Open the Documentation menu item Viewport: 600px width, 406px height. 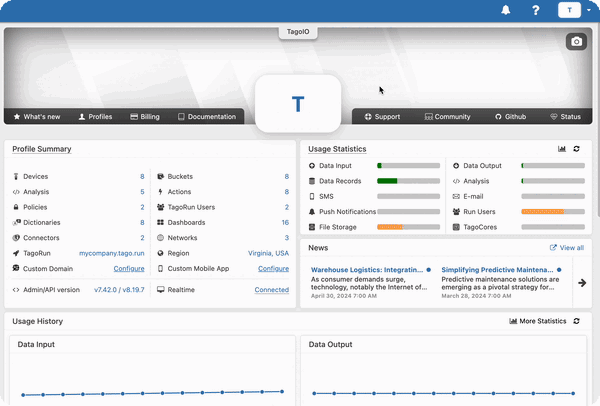click(x=207, y=117)
